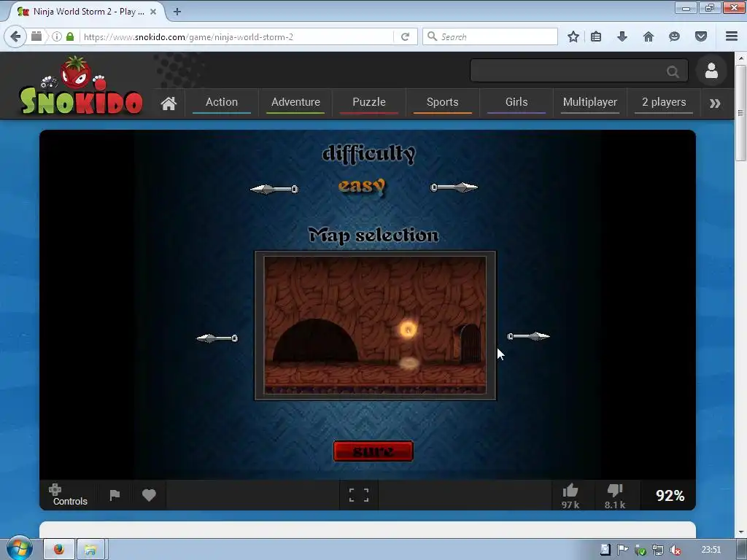Viewport: 747px width, 560px height.
Task: Open the Girls games category
Action: coord(516,102)
